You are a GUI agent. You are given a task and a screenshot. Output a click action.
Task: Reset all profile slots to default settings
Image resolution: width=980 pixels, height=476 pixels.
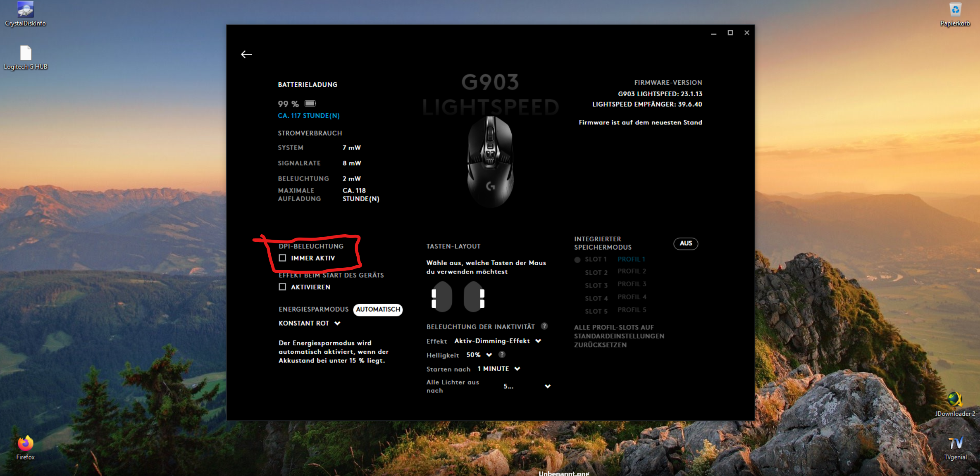click(619, 336)
